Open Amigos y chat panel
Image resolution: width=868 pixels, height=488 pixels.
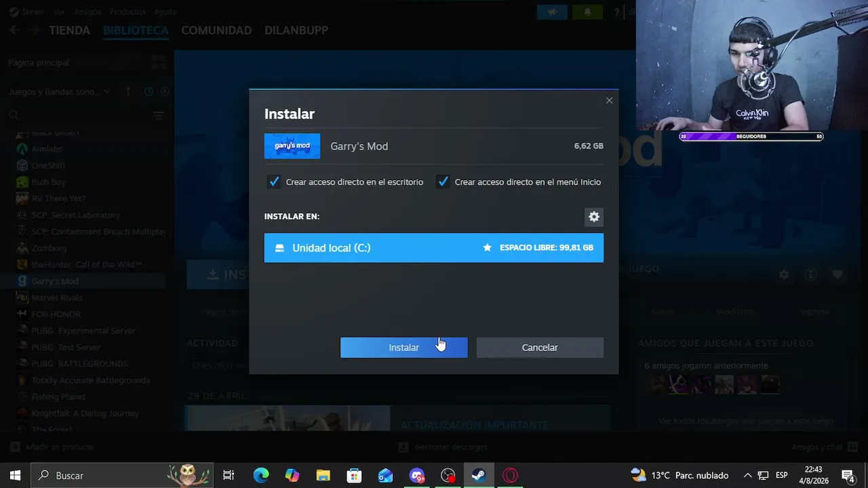click(x=826, y=447)
